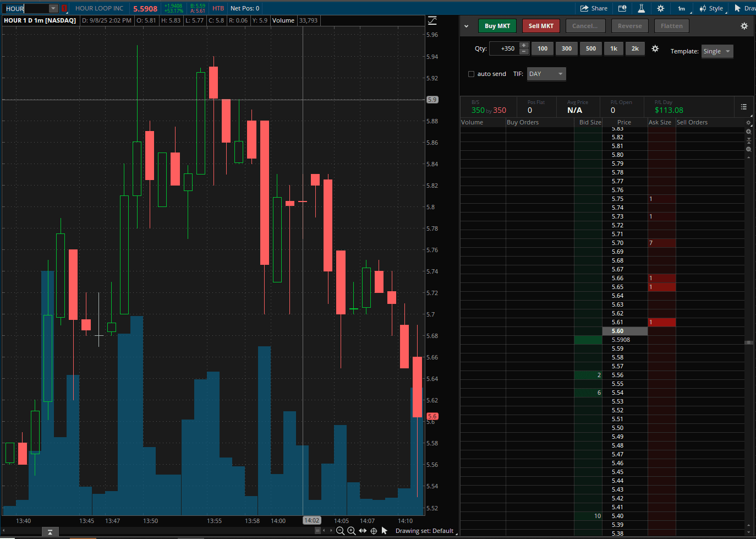Screen dimensions: 756x539
Task: Click the time axis collapse button at bottom
Action: tap(50, 532)
